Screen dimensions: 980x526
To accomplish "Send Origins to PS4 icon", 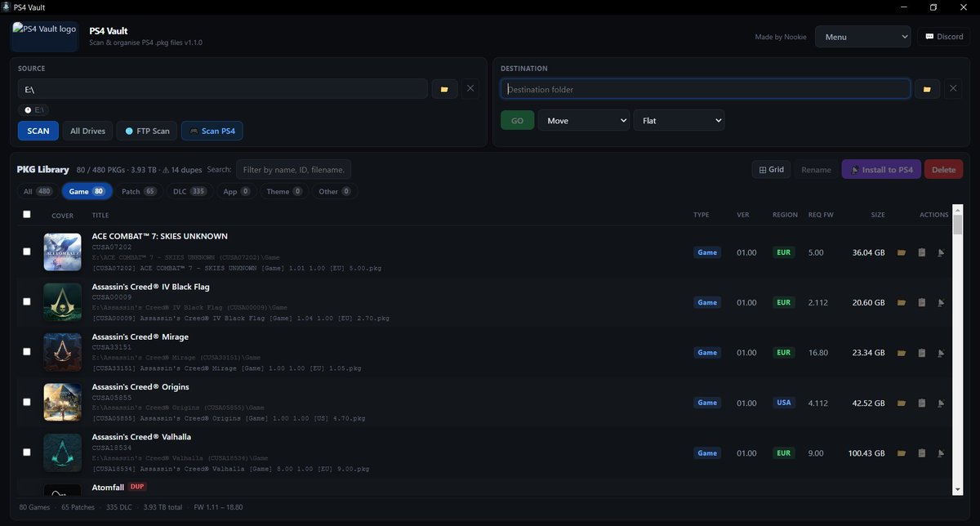I will point(941,403).
